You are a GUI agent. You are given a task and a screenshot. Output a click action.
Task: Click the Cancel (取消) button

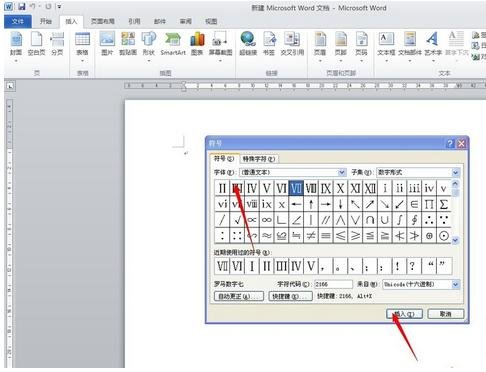click(446, 314)
